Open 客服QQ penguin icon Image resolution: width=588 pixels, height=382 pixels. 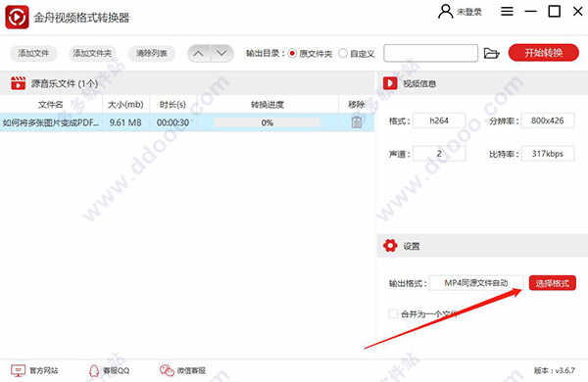point(94,370)
